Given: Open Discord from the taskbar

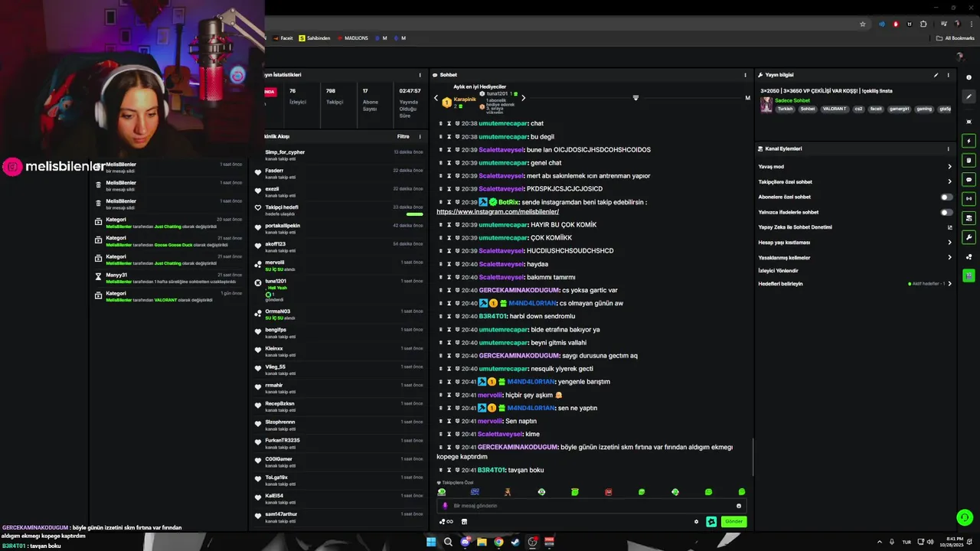Looking at the screenshot, I should (x=465, y=542).
